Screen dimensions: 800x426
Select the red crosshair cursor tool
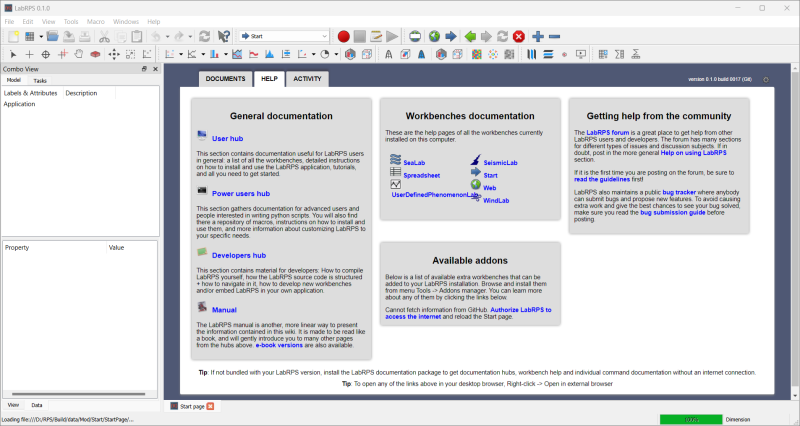pyautogui.click(x=62, y=54)
